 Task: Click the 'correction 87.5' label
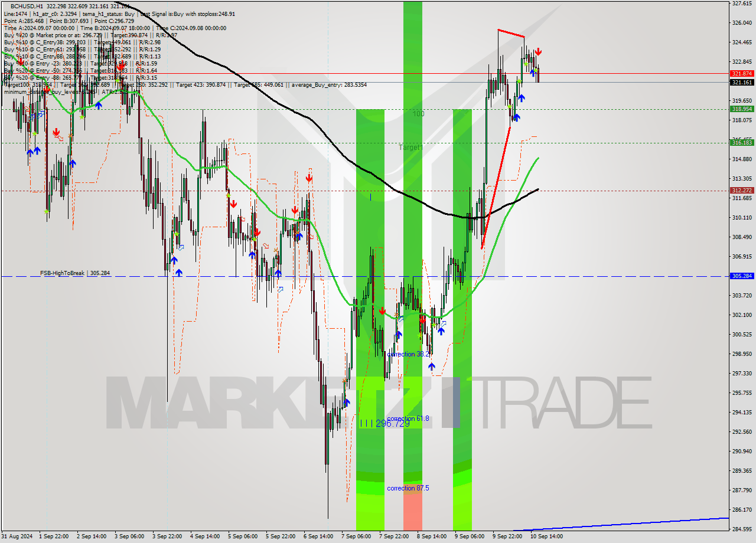click(x=408, y=488)
